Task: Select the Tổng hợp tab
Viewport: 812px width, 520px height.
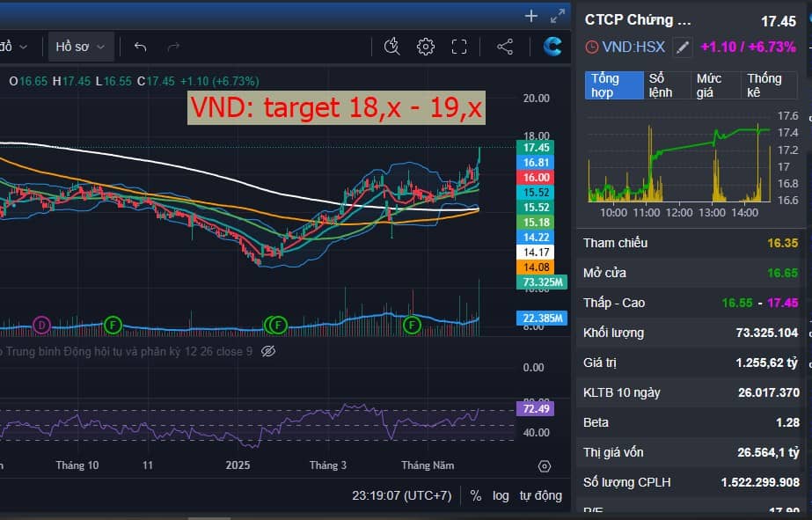Action: coord(614,85)
